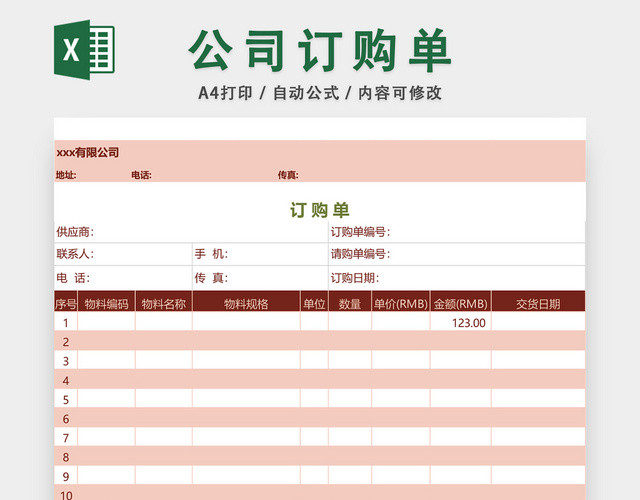The width and height of the screenshot is (640, 500).
Task: Select the '单价(RMB)' column header
Action: pos(401,302)
